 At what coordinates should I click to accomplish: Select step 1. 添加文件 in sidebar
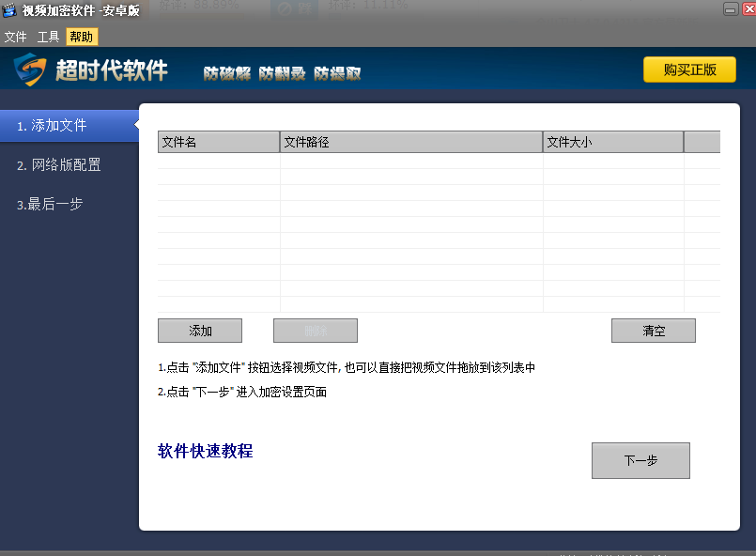click(69, 126)
